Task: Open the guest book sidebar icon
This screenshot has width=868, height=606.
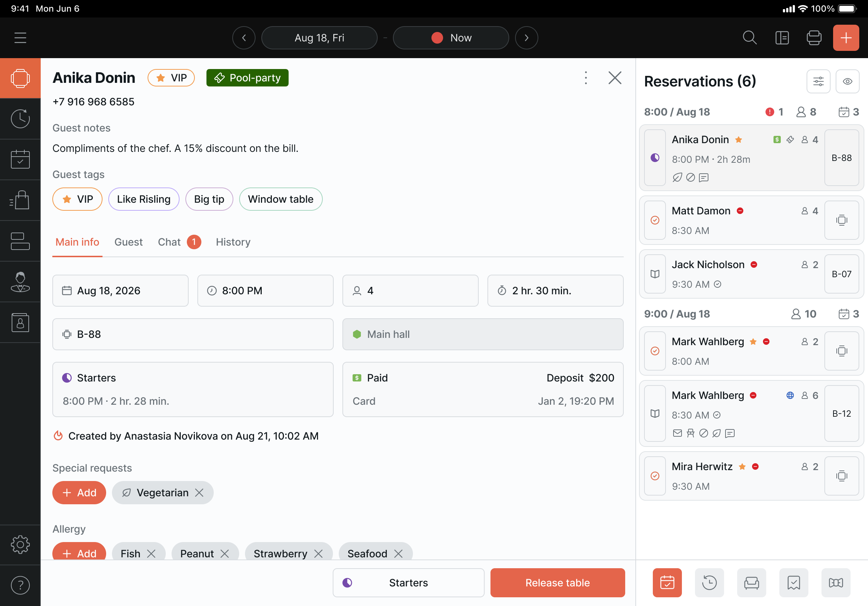Action: [20, 322]
